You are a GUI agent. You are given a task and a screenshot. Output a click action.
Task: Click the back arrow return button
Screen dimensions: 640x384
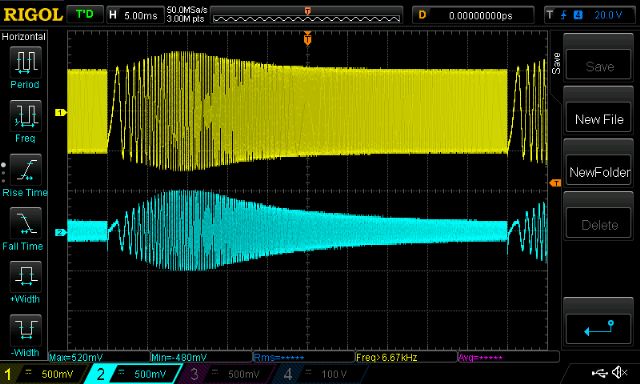coord(599,329)
